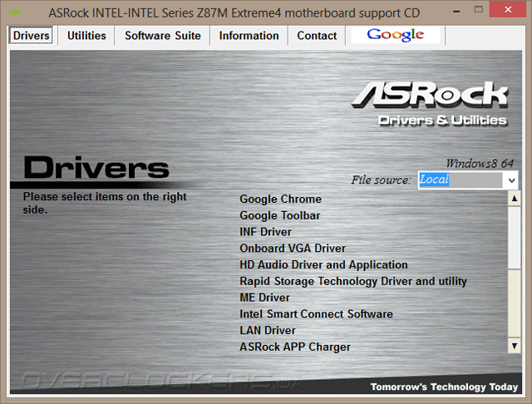Select Intel Smart Connect Software
This screenshot has height=404, width=532.
click(x=316, y=314)
